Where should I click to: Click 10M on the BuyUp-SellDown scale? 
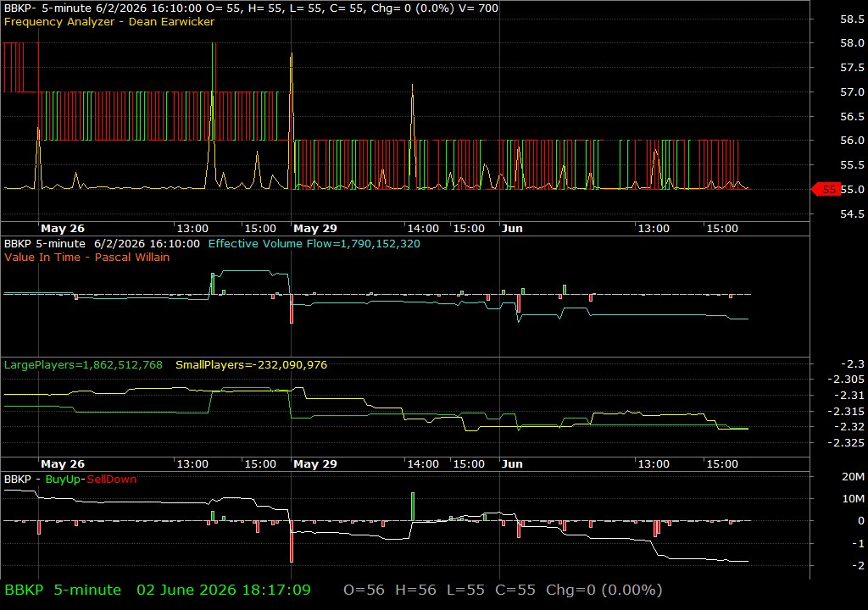point(853,499)
